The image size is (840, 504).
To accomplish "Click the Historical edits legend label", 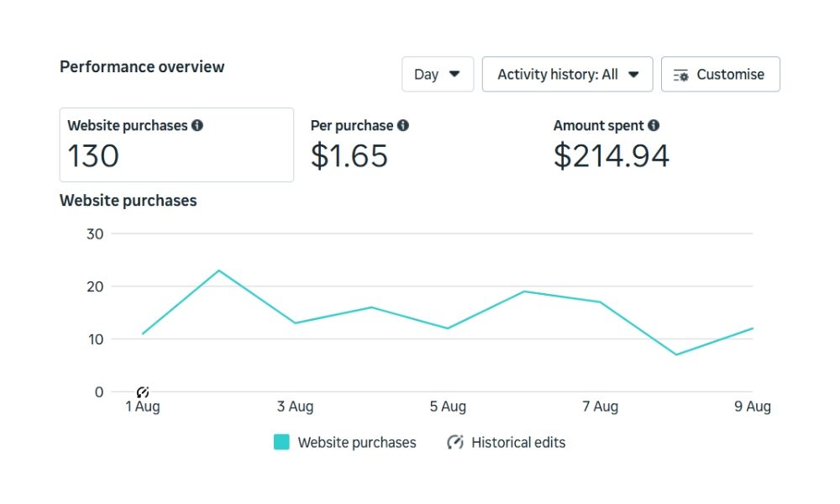I will tap(518, 443).
